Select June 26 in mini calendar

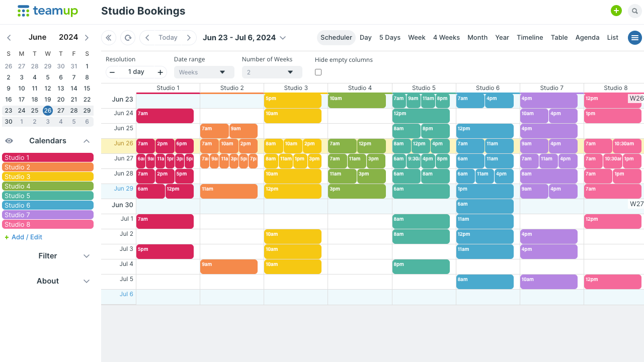pyautogui.click(x=48, y=111)
